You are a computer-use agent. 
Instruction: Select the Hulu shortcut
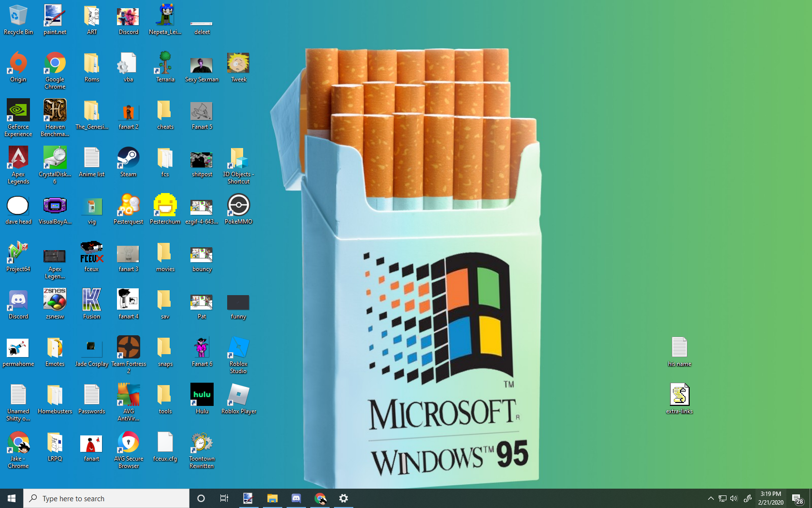coord(202,399)
